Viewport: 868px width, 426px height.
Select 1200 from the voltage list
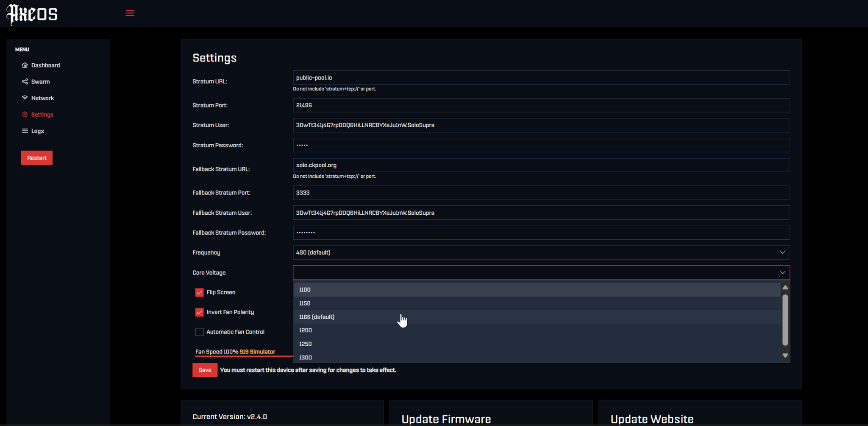pos(306,330)
